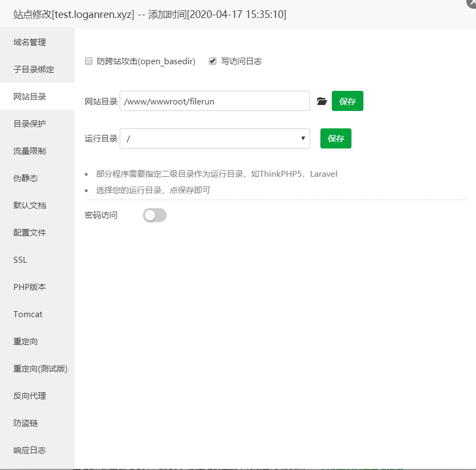Click the ThinkPHP5 Laravel hint text
Viewport: 476px width, 470px height.
point(217,174)
